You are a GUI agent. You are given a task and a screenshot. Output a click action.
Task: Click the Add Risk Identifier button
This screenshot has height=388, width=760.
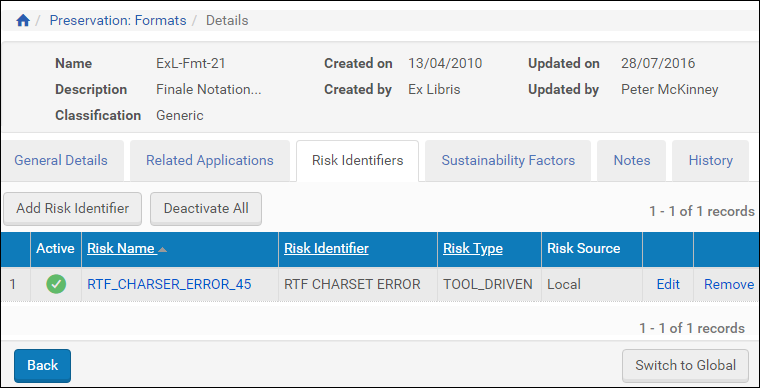click(73, 209)
